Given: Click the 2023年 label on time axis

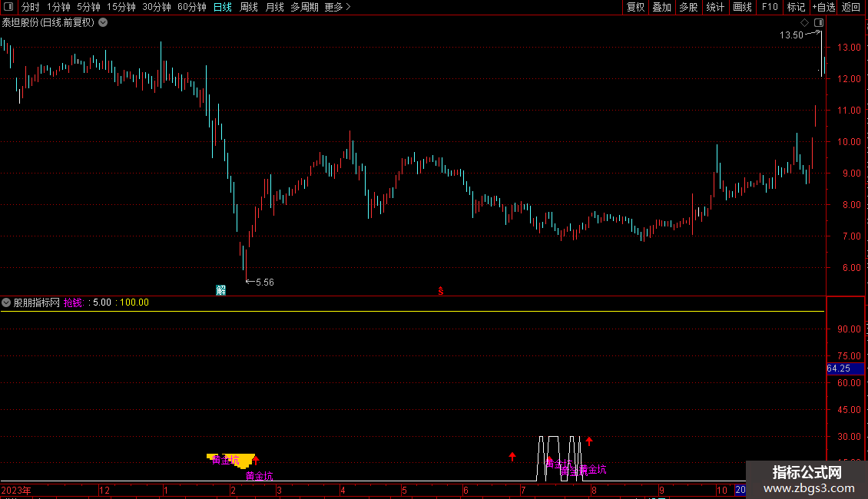Looking at the screenshot, I should pos(16,490).
